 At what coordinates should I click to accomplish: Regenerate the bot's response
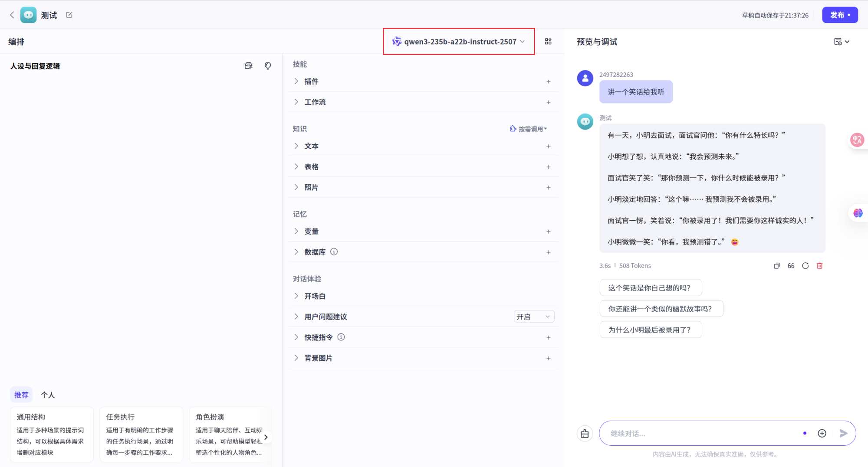(x=806, y=265)
